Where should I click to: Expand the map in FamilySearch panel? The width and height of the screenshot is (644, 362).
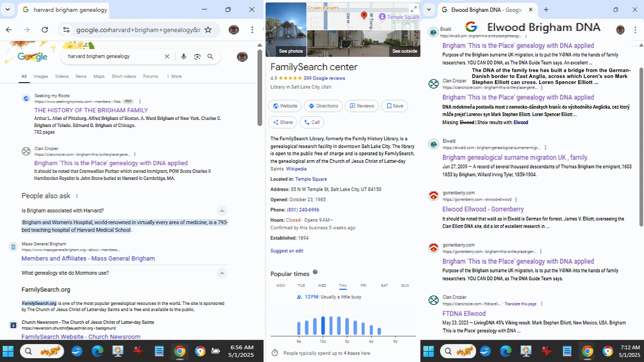tap(414, 9)
